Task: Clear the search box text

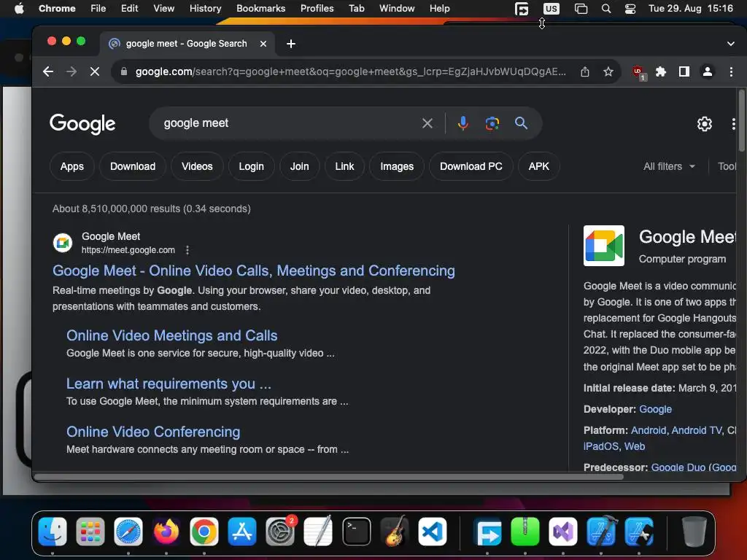Action: click(427, 124)
